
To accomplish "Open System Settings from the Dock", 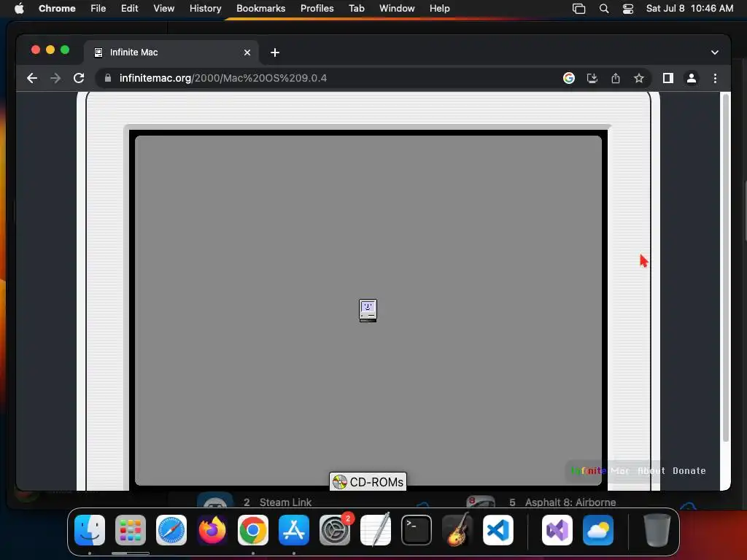I will pos(335,530).
